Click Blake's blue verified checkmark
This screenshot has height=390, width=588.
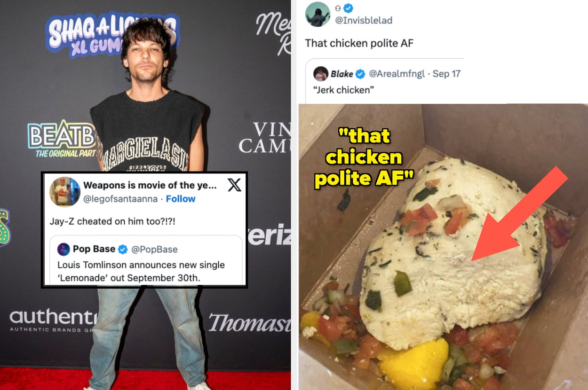360,74
